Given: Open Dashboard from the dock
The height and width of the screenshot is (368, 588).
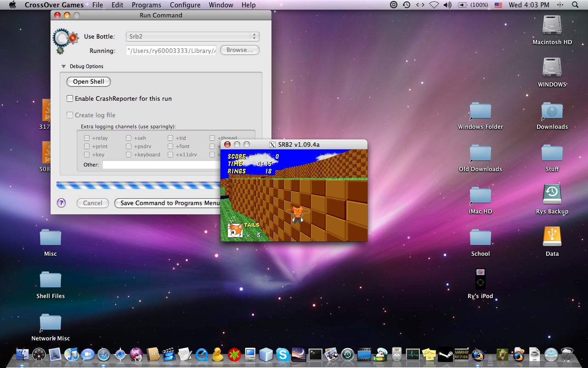Looking at the screenshot, I should (39, 354).
